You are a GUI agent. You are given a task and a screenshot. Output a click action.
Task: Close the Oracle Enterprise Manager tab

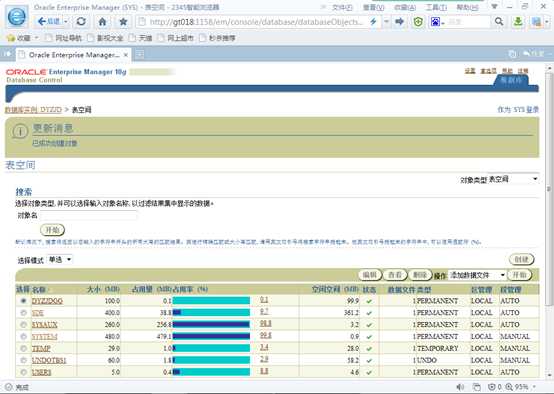[x=125, y=55]
